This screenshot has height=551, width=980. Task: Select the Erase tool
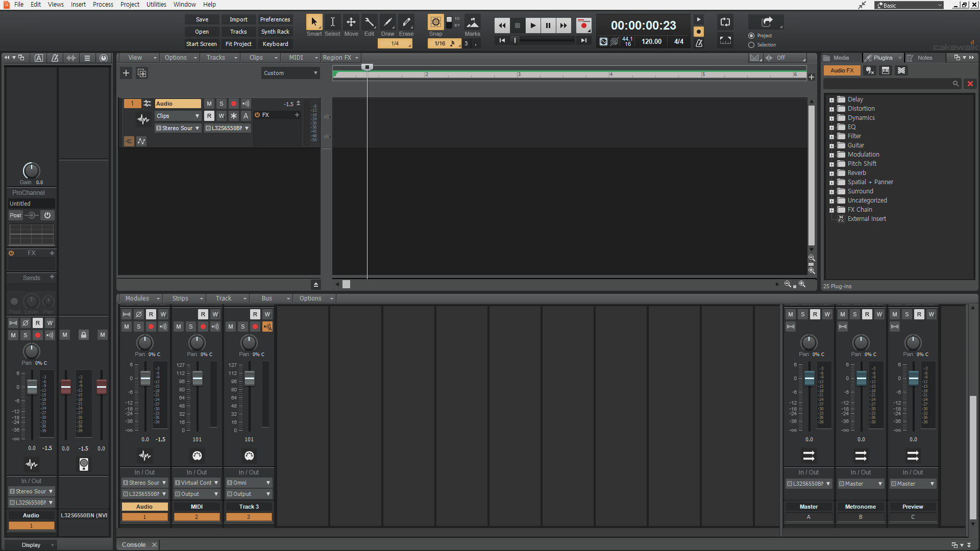(x=406, y=22)
